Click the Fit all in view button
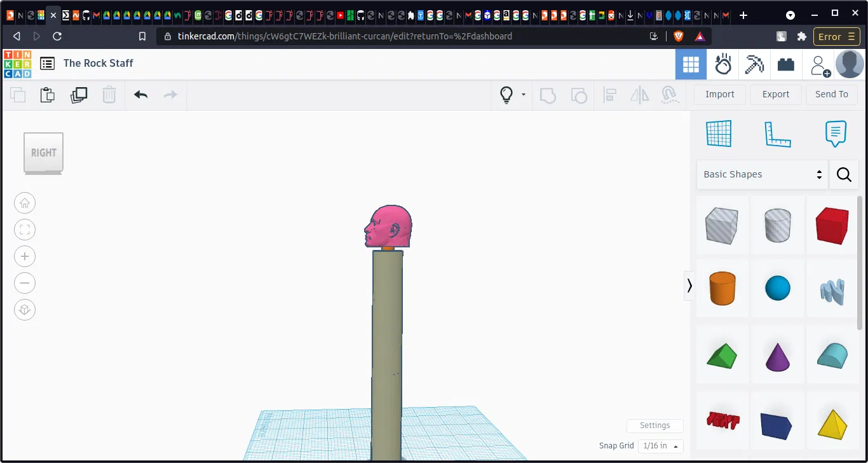This screenshot has height=463, width=868. (x=25, y=230)
